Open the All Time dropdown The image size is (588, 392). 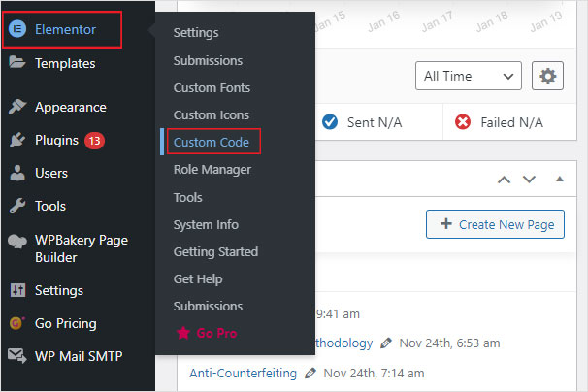(469, 76)
